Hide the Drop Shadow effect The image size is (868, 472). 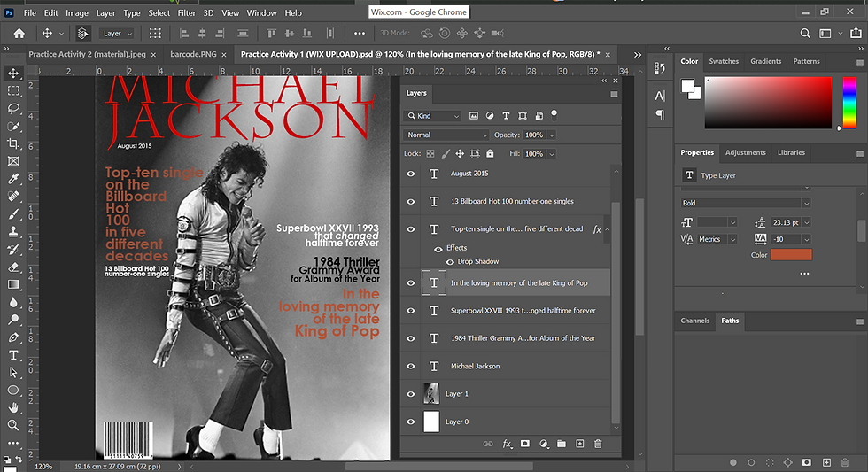[450, 262]
